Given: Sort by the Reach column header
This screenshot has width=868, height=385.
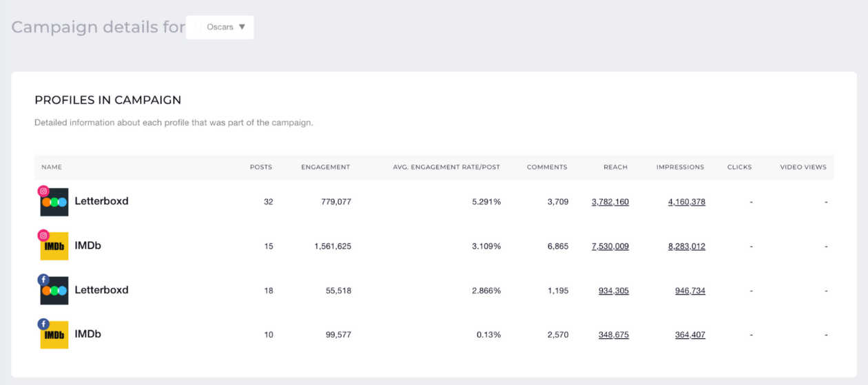Looking at the screenshot, I should (615, 167).
